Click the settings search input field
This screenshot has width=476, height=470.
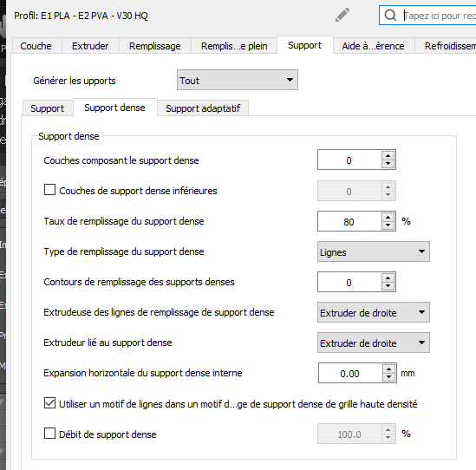point(439,16)
